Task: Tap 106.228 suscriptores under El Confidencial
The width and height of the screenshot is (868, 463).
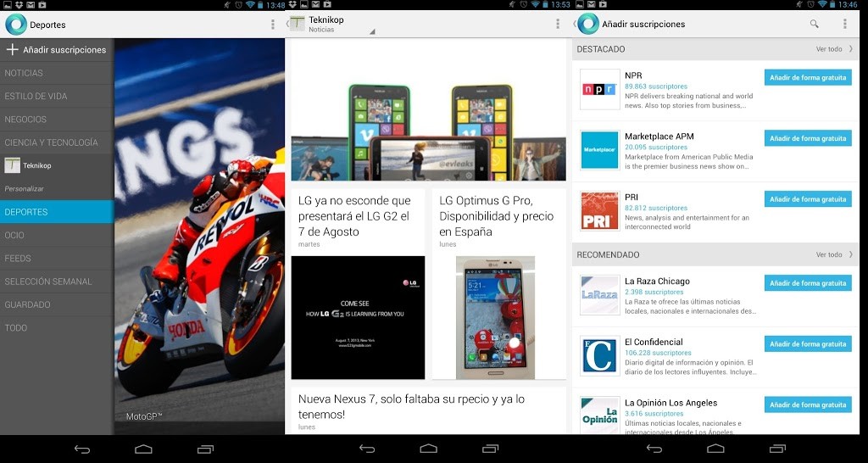Action: coord(658,353)
